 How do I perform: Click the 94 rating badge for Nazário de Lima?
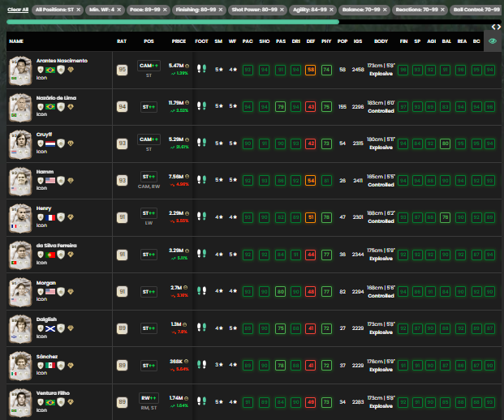[x=122, y=106]
